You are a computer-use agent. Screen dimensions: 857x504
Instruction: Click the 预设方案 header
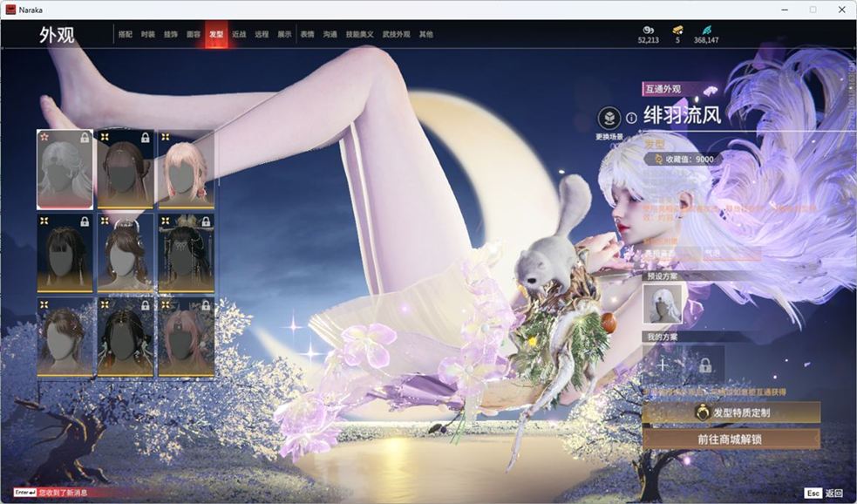pyautogui.click(x=663, y=276)
